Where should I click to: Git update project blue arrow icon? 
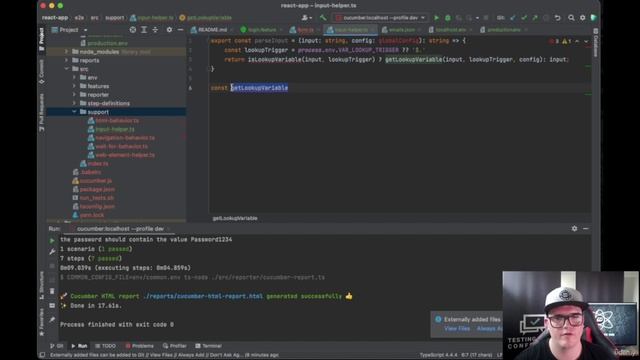click(513, 18)
